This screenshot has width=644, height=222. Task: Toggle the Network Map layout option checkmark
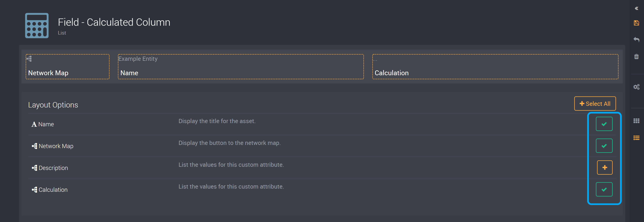coord(604,146)
